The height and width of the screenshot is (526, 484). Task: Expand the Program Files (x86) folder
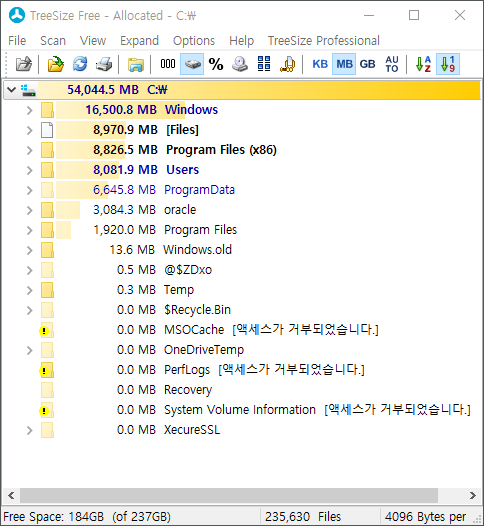point(30,150)
